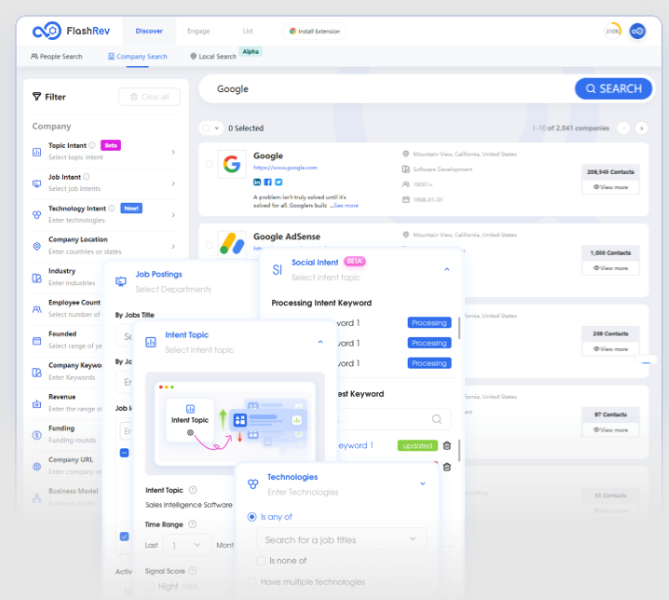Expand the Technologies panel chevron
Viewport: 669px width, 600px height.
423,483
